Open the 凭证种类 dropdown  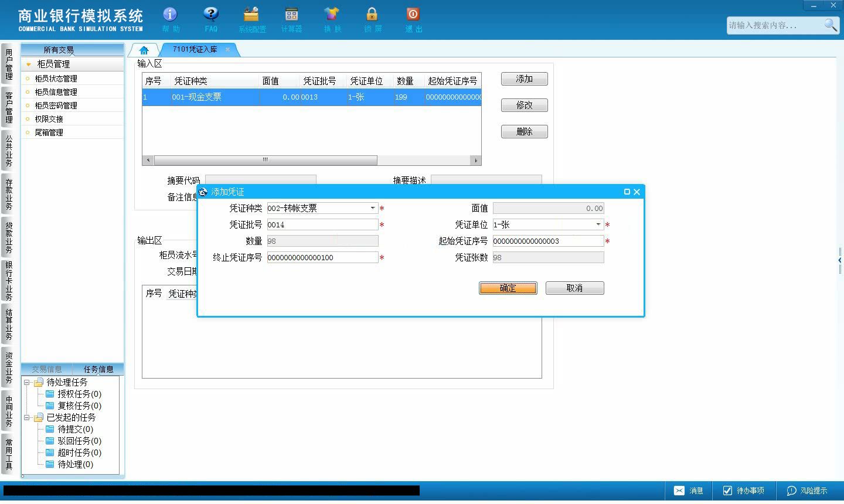[373, 208]
